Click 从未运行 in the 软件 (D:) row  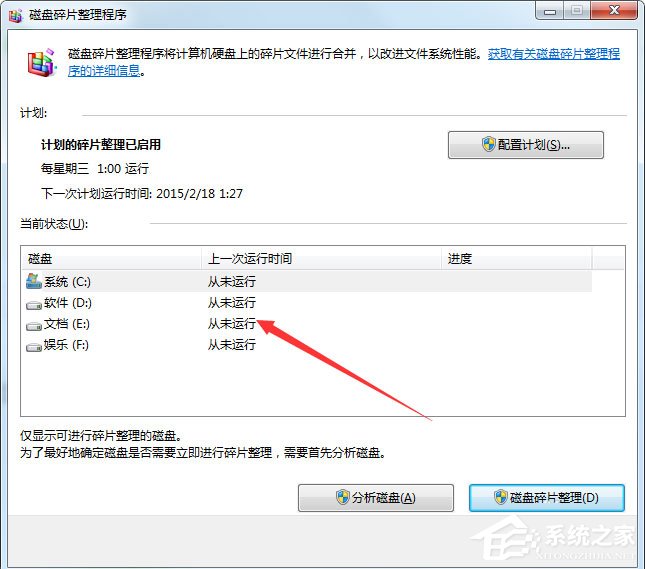231,303
